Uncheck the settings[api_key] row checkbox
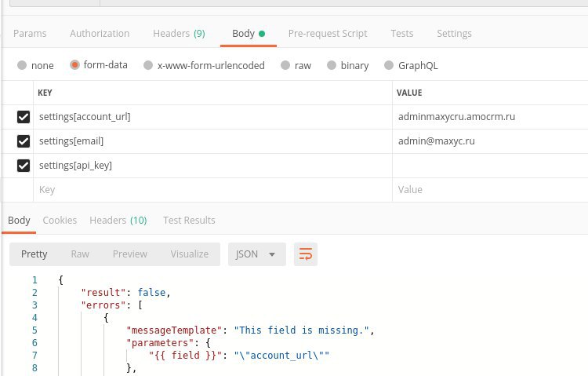 pyautogui.click(x=24, y=166)
